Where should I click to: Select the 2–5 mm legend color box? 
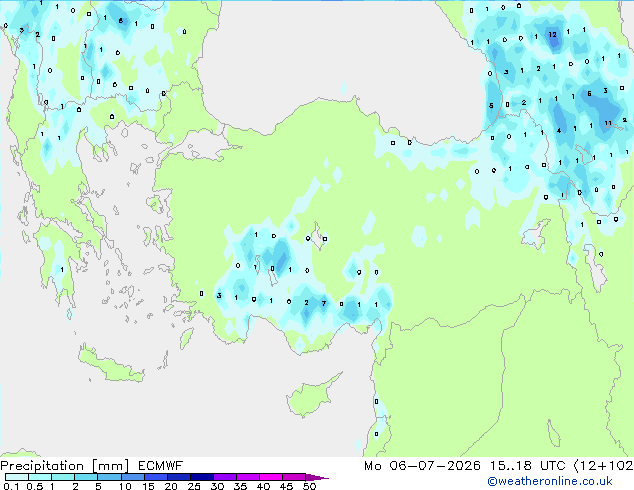tap(86, 477)
